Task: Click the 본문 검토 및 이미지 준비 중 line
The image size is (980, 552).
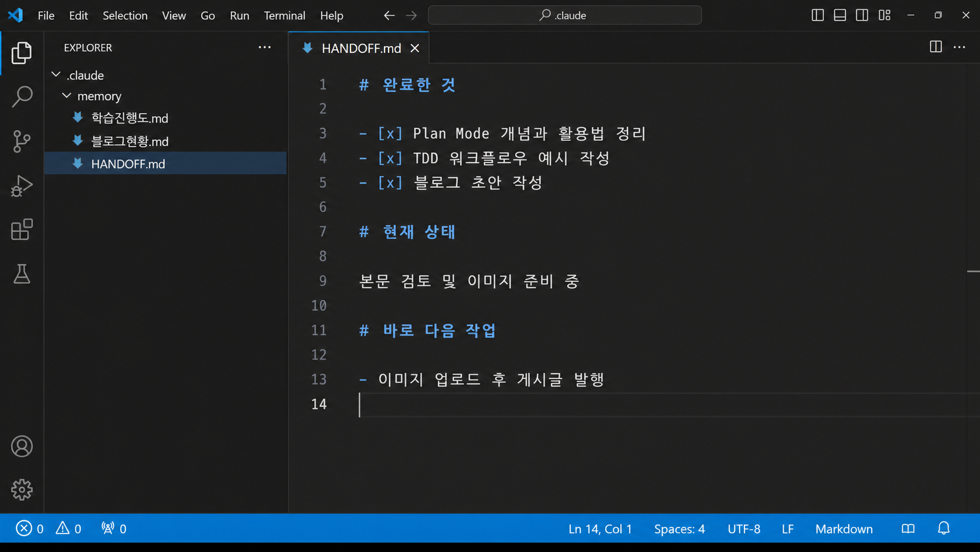Action: (469, 281)
